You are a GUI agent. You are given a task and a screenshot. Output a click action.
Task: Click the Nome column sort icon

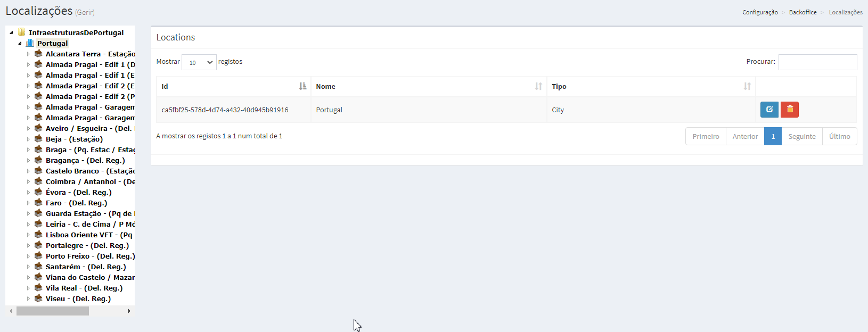pyautogui.click(x=538, y=86)
